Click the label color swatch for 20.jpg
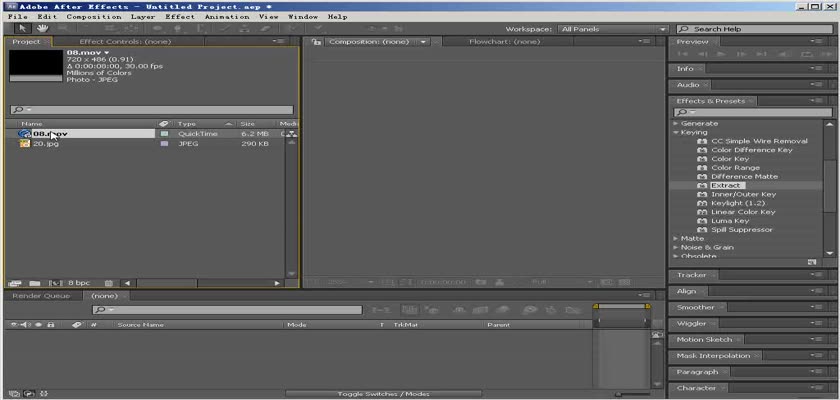 pyautogui.click(x=164, y=144)
